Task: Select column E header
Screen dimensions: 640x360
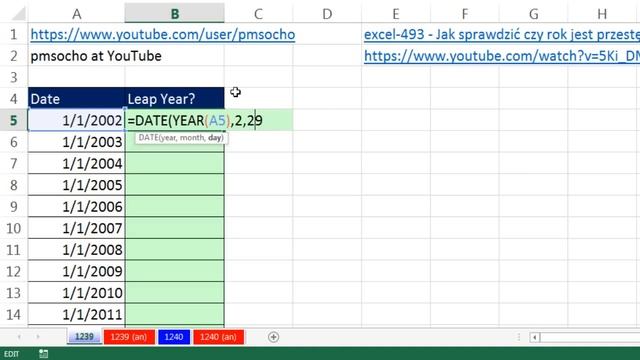Action: [x=396, y=14]
